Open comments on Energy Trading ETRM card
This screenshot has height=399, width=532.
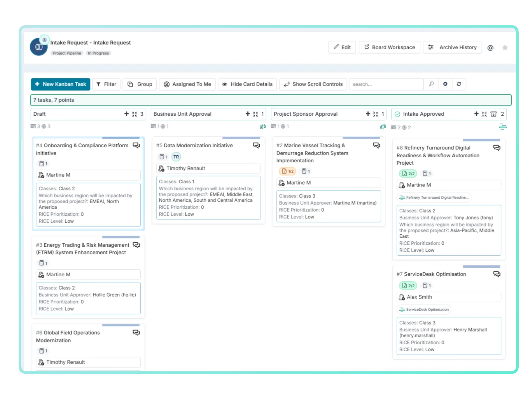136,245
